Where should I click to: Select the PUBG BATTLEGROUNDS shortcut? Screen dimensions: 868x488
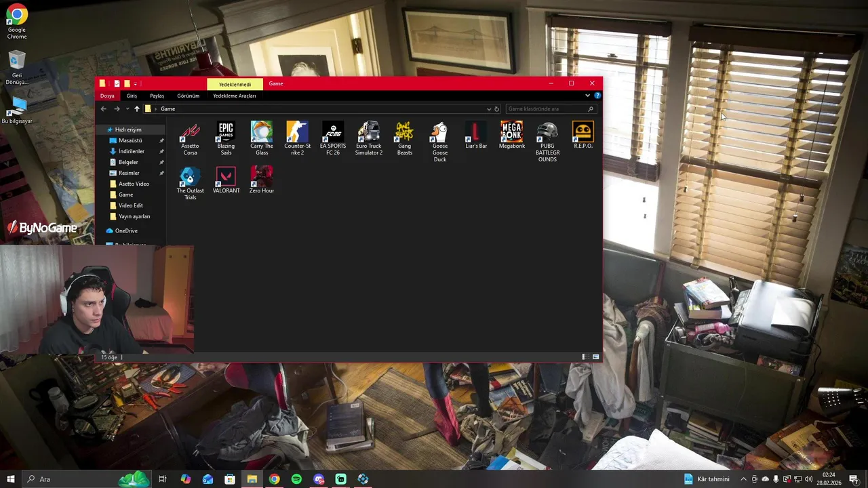[547, 142]
